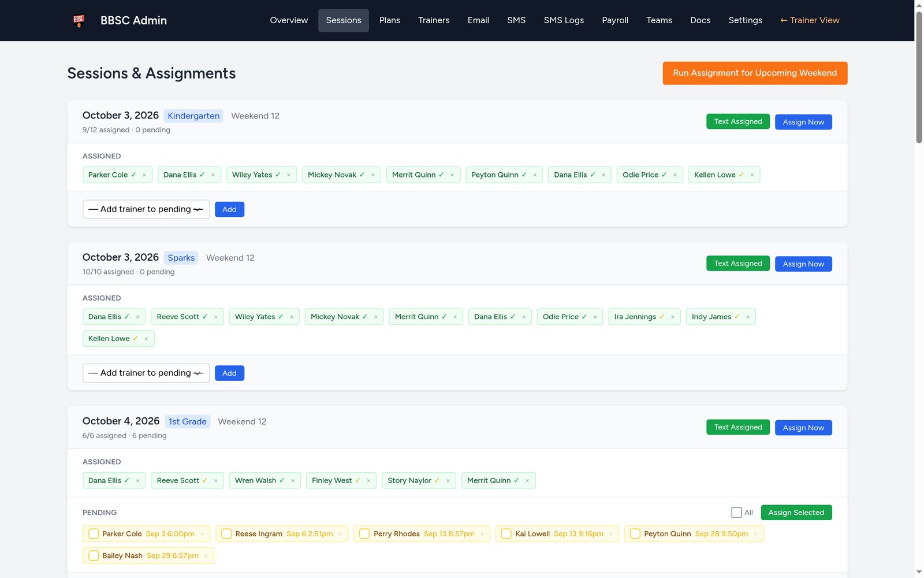Screen dimensions: 924x578
Task: Check Peyton Quinn pending checkbox
Action: 635,534
